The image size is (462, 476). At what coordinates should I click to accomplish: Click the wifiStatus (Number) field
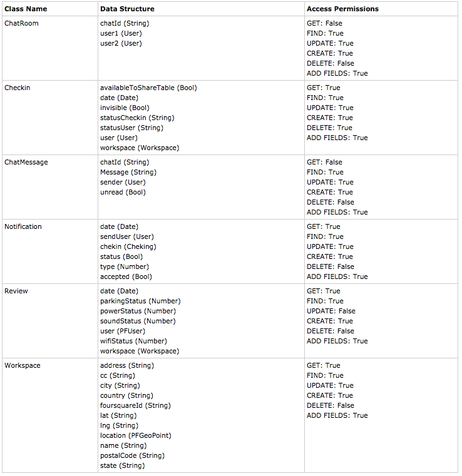click(x=133, y=341)
